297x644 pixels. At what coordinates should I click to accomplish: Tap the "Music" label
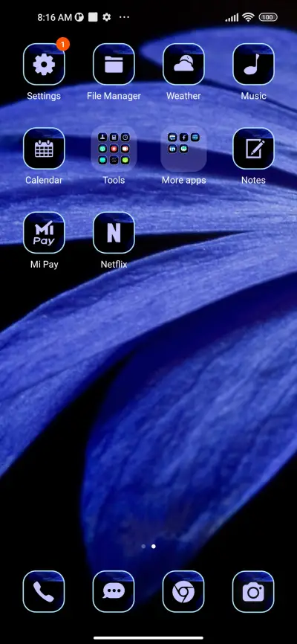pyautogui.click(x=253, y=96)
